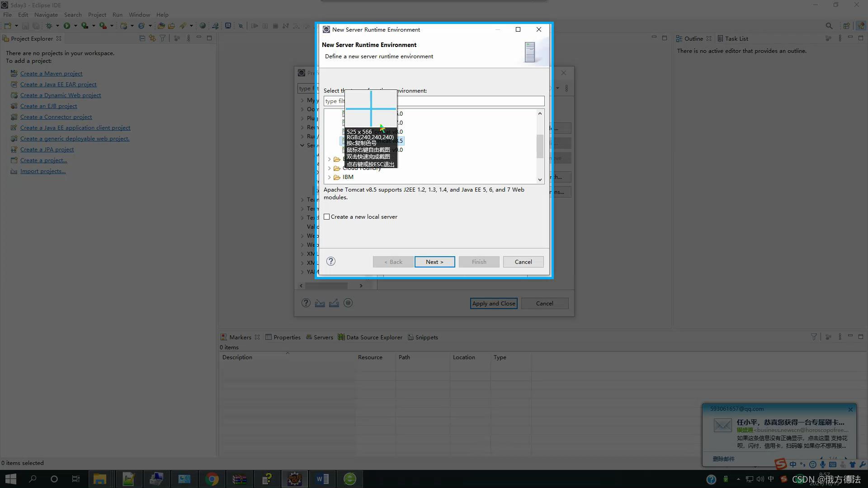Click the Eclipse icon in taskbar
This screenshot has height=488, width=868.
[295, 479]
